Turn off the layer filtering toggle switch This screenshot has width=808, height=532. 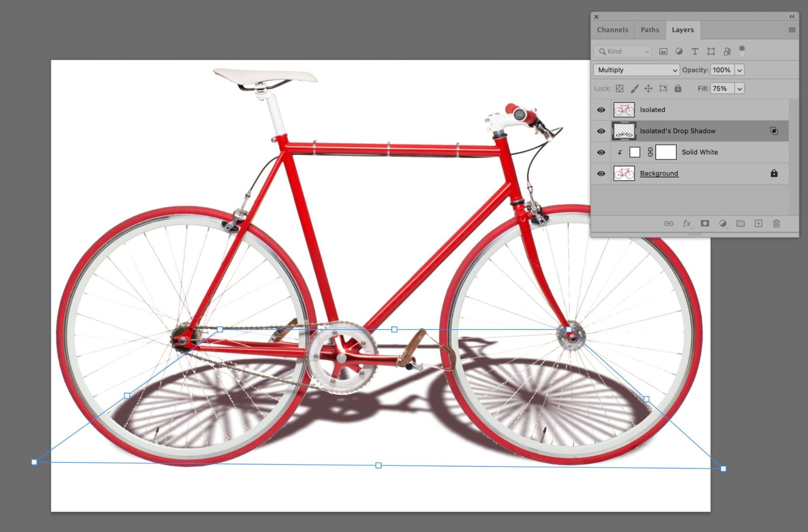point(742,51)
